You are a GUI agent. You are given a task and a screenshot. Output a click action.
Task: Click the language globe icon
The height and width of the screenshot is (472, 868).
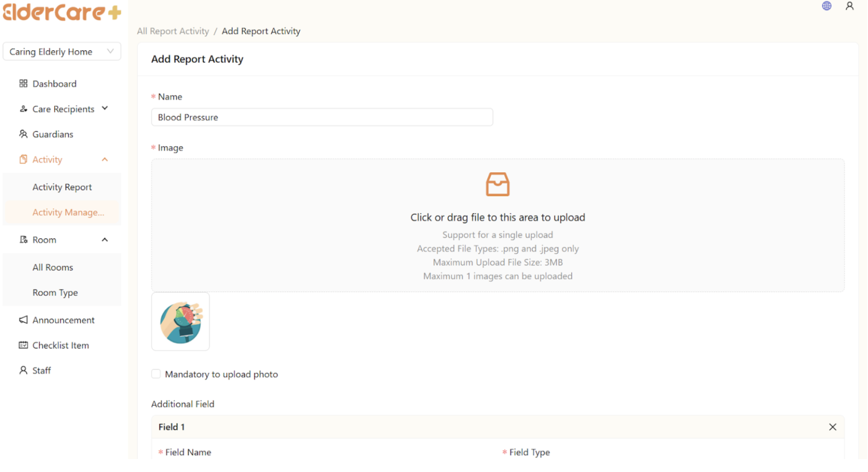(x=826, y=6)
